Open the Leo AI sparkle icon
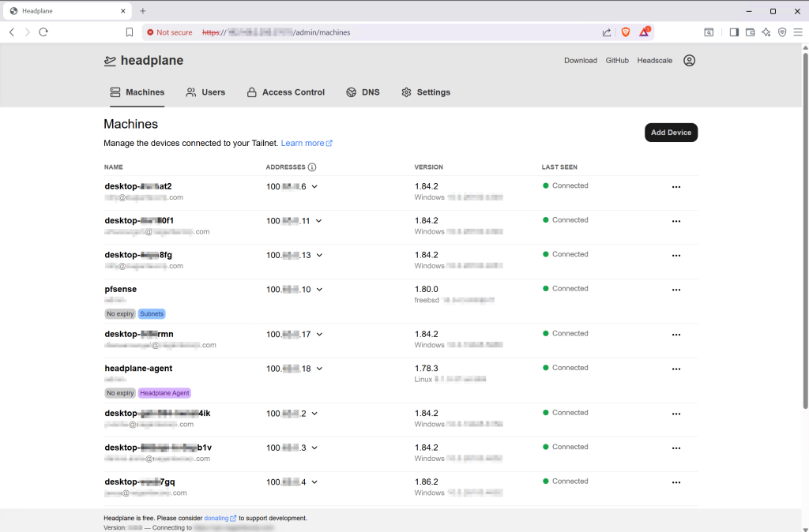809x532 pixels. 766,32
